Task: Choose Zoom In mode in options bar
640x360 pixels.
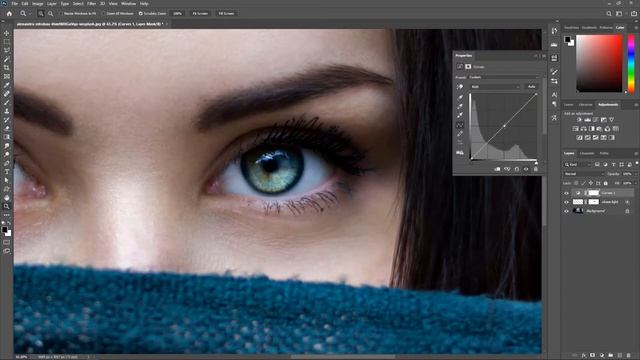Action: click(x=41, y=13)
